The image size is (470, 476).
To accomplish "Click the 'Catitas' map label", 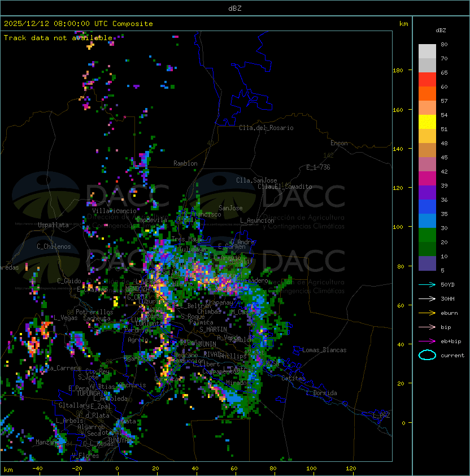I will click(293, 378).
